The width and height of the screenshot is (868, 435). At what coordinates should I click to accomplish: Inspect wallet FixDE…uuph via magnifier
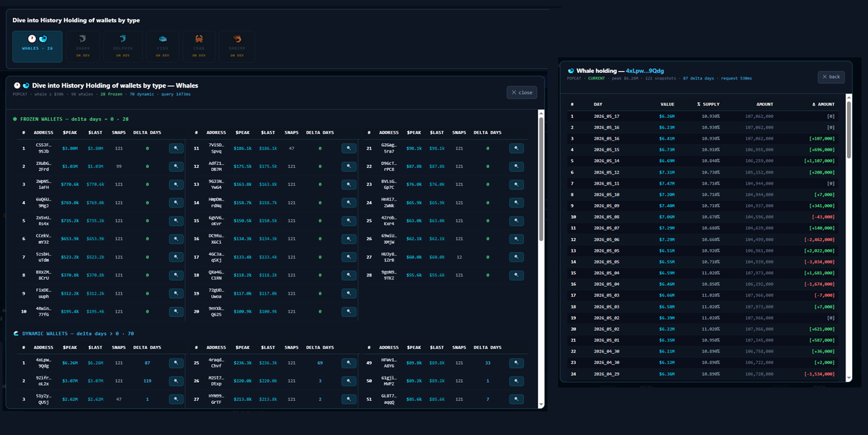[x=177, y=293]
